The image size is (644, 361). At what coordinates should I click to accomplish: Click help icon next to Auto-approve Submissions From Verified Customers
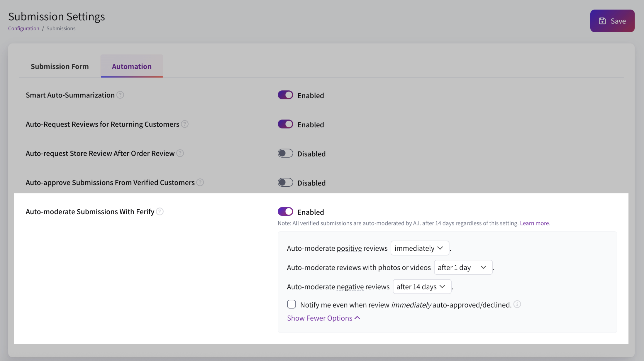(x=200, y=183)
